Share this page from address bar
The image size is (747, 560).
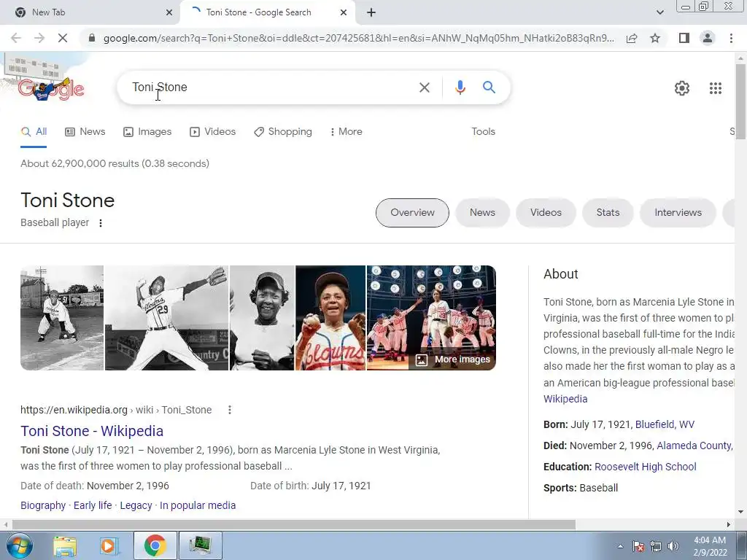[x=631, y=38]
